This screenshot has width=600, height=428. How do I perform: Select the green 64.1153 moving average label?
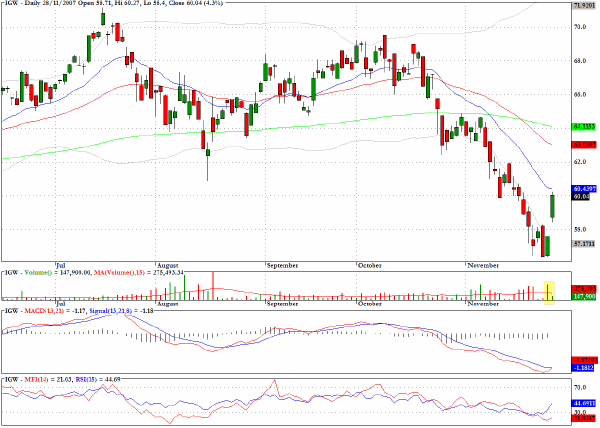click(x=584, y=126)
